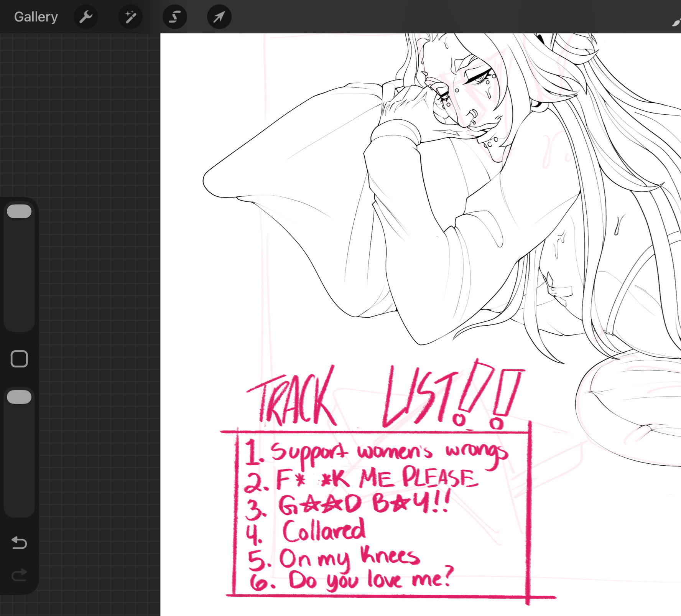Screen dimensions: 681x616
Task: Activate the Transform arrow tool
Action: pos(219,17)
